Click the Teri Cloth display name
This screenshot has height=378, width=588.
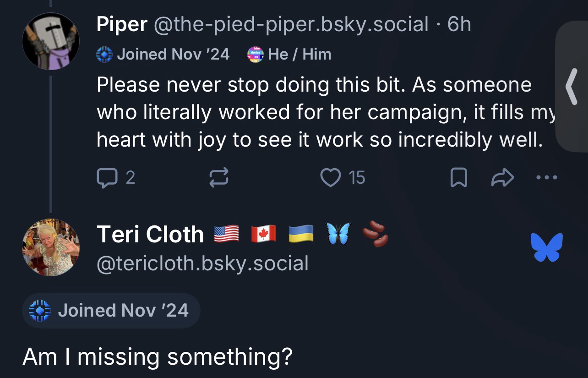(150, 235)
